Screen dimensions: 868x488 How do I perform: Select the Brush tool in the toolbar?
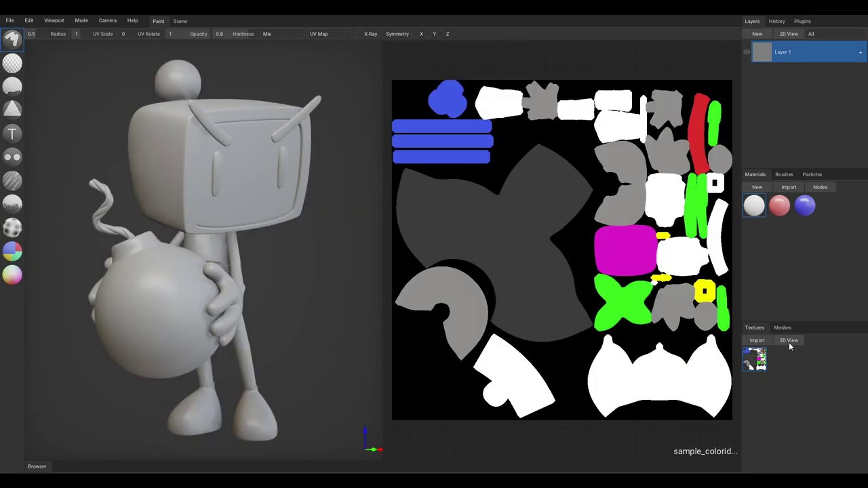(12, 39)
